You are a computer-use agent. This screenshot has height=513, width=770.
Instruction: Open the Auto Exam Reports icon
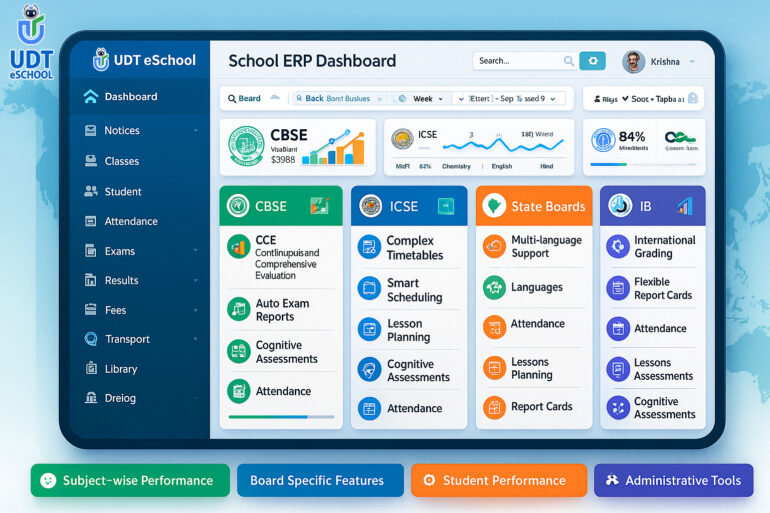click(x=238, y=310)
